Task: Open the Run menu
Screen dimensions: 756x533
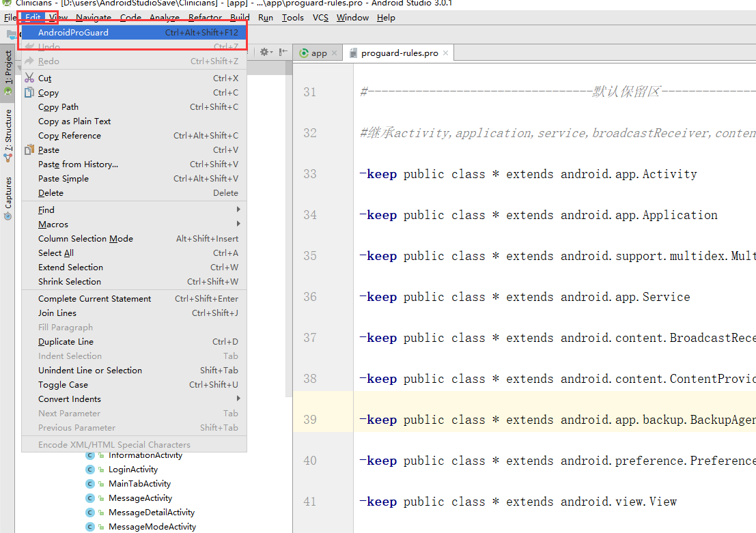Action: (266, 18)
